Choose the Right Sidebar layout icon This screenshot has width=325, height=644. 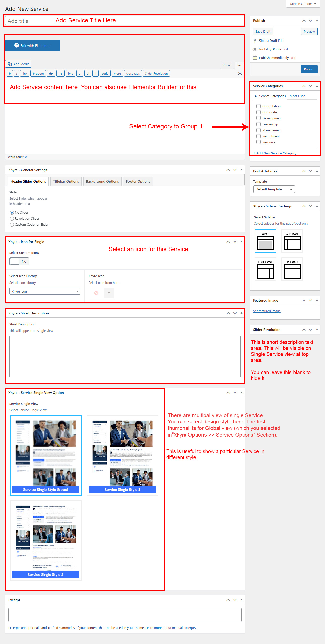click(x=265, y=269)
